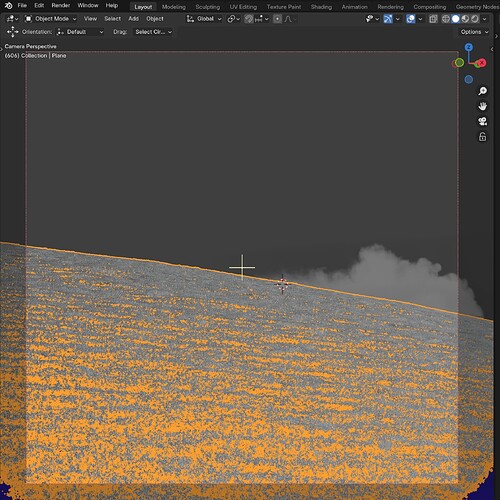Switch to the Geometry Nodes workspace tab
This screenshot has height=500, width=500.
coord(477,7)
